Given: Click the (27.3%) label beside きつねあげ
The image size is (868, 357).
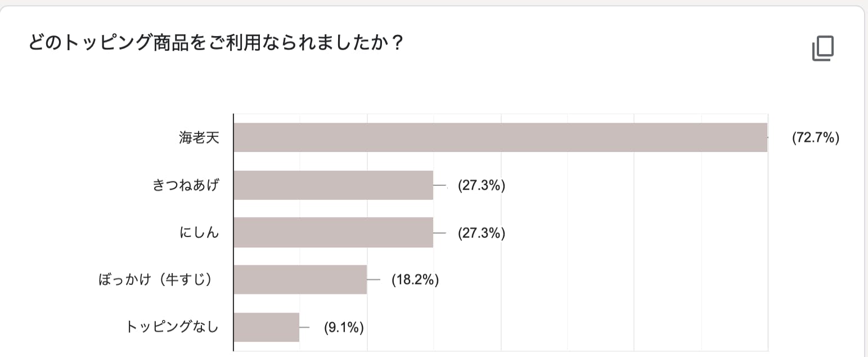Looking at the screenshot, I should (x=481, y=185).
